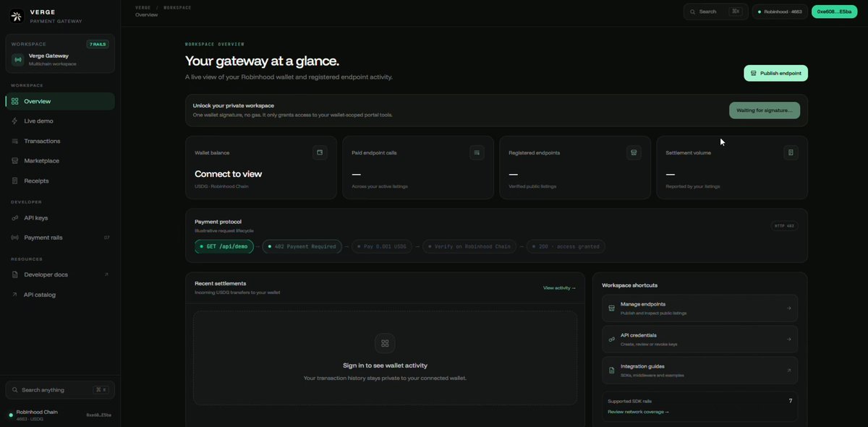The width and height of the screenshot is (868, 427).
Task: Click the wallet icon on Wallet balance card
Action: (x=320, y=152)
